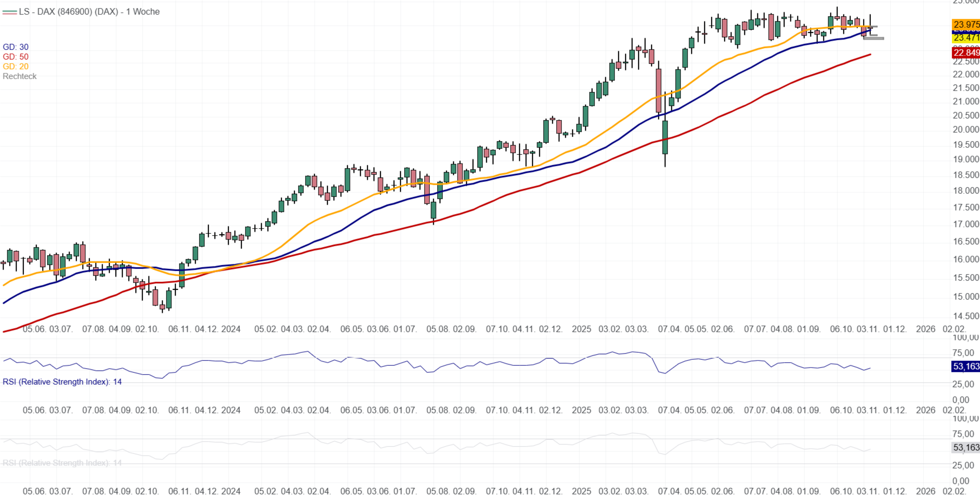This screenshot has width=980, height=497.
Task: Click the gray 53,163 lower RSI value tag
Action: (966, 448)
